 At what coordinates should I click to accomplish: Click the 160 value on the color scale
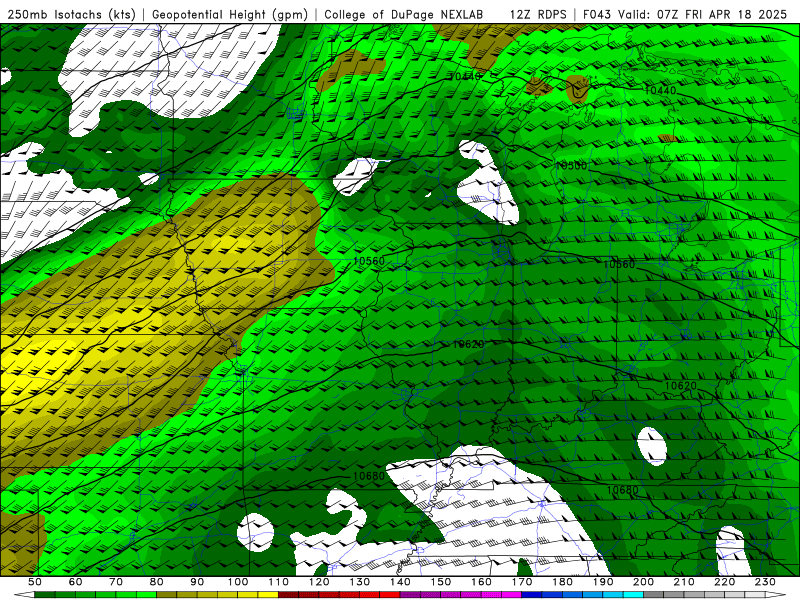[x=481, y=582]
